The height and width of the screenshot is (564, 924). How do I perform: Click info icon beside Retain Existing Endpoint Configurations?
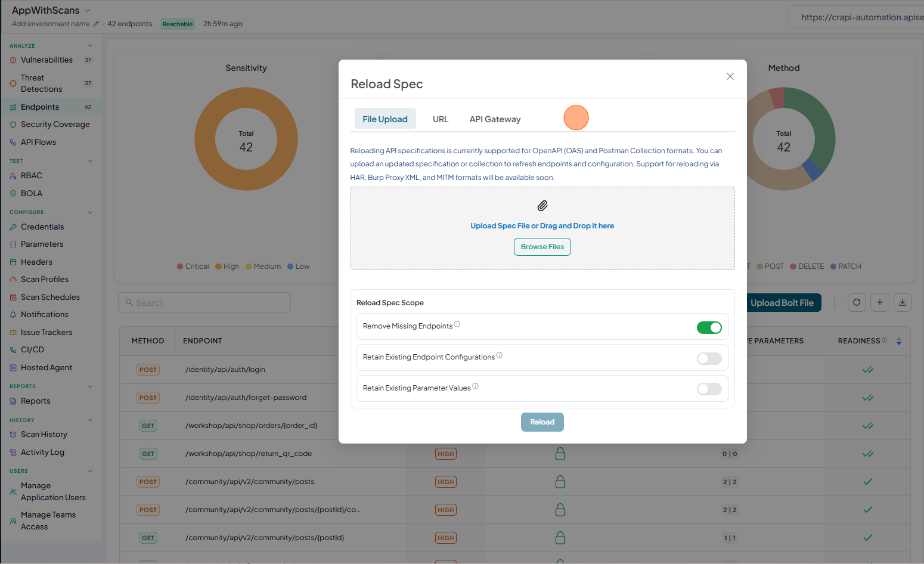(x=500, y=355)
